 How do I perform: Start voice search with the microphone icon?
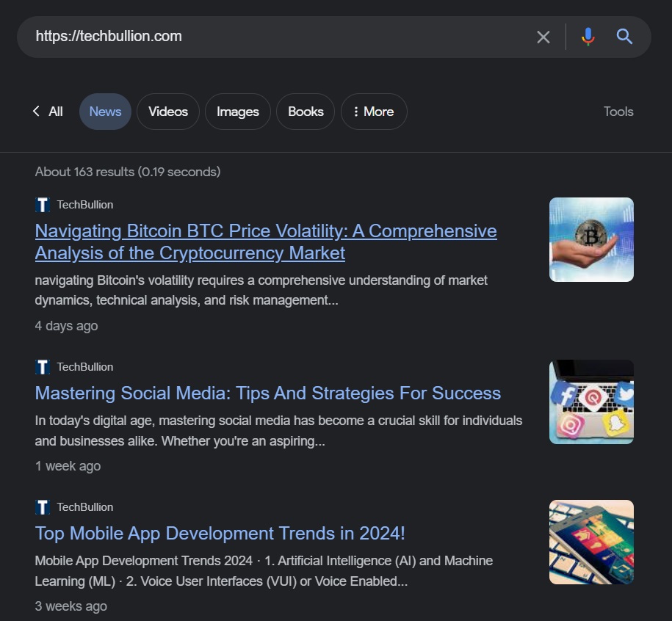(588, 37)
